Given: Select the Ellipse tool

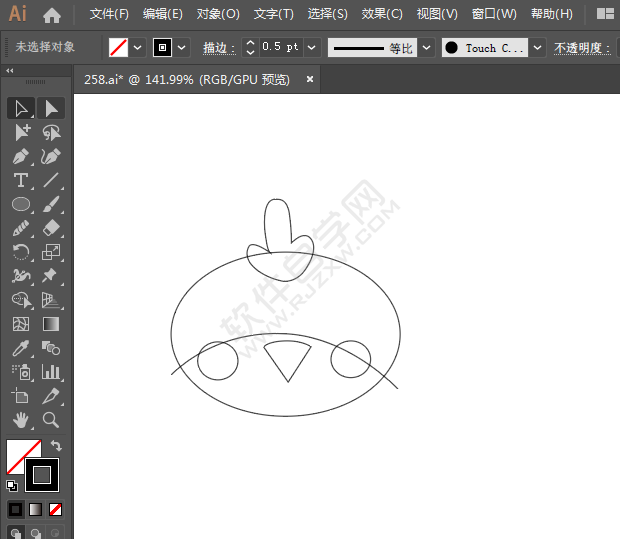Looking at the screenshot, I should pyautogui.click(x=20, y=205).
